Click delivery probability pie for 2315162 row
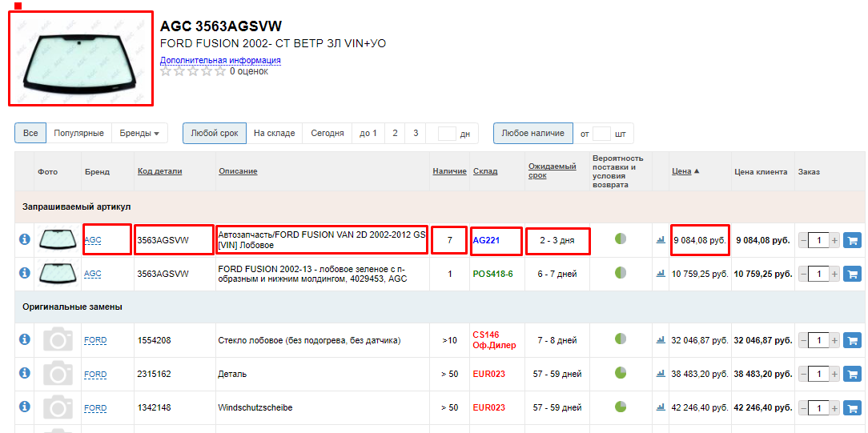Image resolution: width=868 pixels, height=433 pixels. coord(621,373)
